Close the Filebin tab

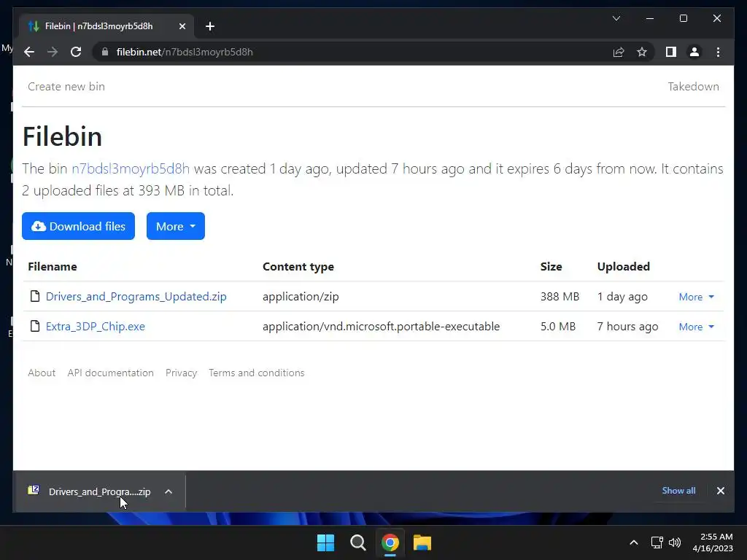pos(182,26)
